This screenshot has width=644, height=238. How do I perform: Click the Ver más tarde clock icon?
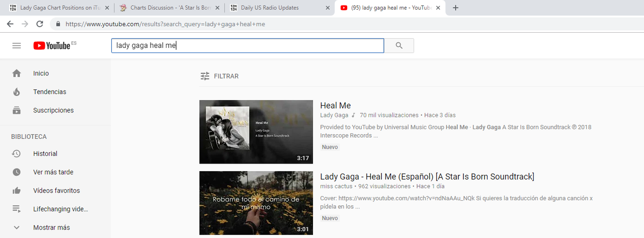(17, 172)
